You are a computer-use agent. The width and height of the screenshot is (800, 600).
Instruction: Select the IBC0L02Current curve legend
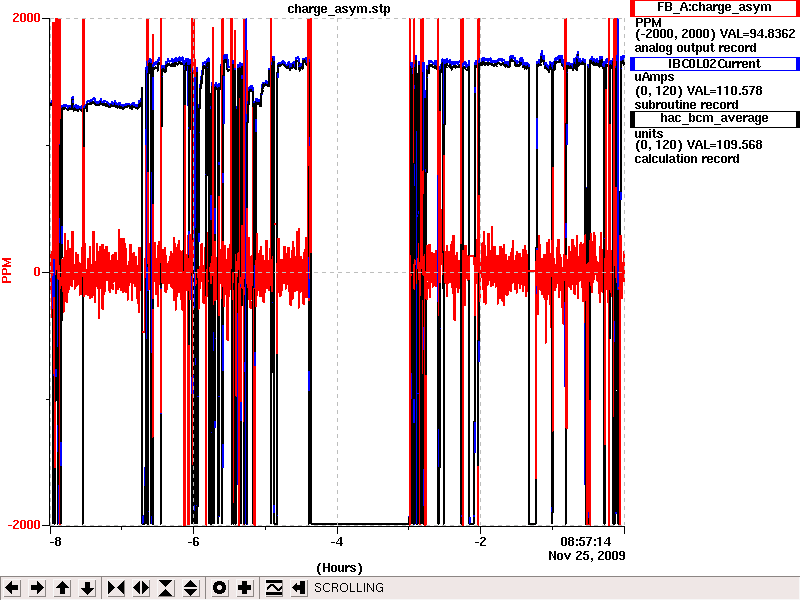click(714, 64)
